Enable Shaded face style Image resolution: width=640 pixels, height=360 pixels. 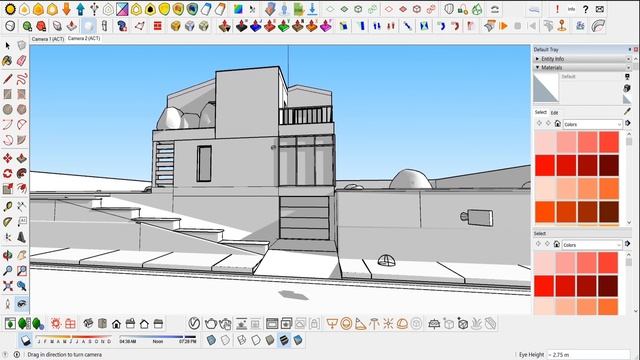click(270, 340)
